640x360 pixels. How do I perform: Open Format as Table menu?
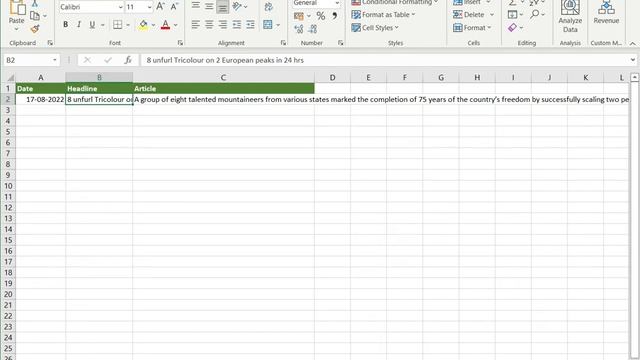383,15
